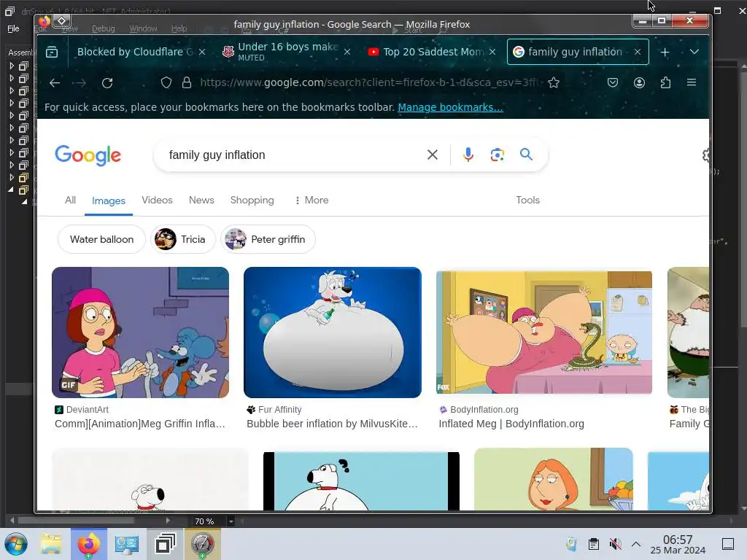The height and width of the screenshot is (560, 747).
Task: Click the settings gear in Google page
Action: tap(705, 155)
